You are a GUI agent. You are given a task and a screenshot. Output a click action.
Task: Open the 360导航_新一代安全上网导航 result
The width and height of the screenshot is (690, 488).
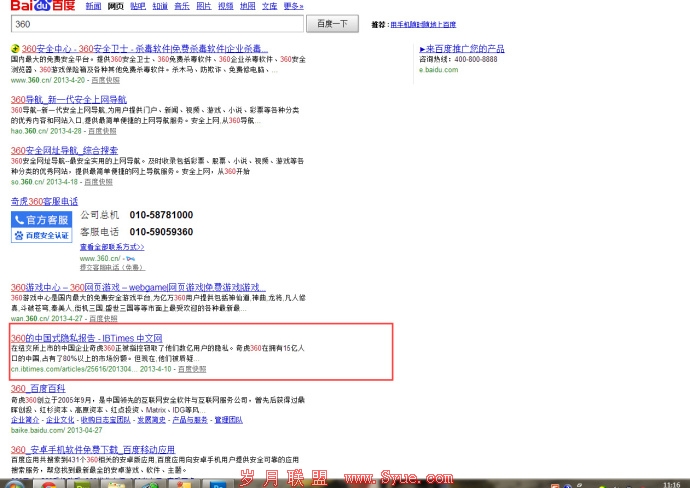pyautogui.click(x=69, y=99)
